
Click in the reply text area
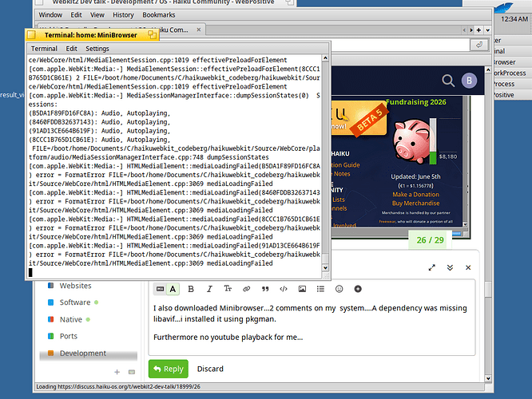(x=312, y=326)
